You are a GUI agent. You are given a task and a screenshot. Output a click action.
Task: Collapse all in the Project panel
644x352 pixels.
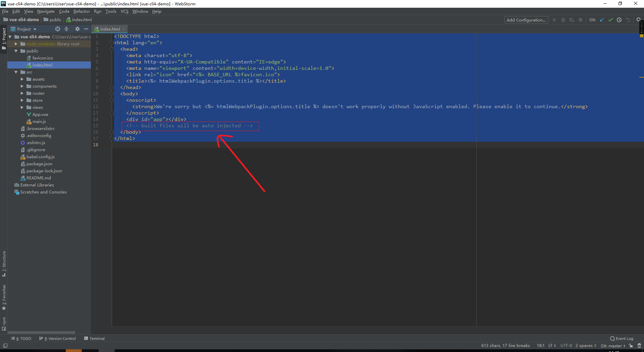click(66, 29)
